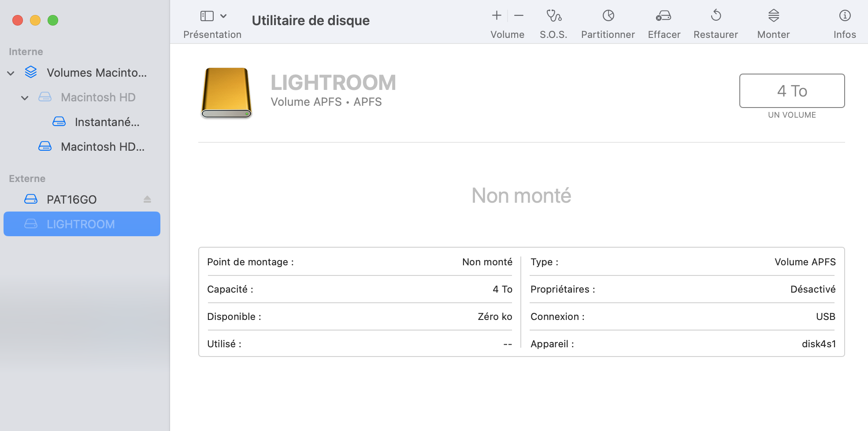The width and height of the screenshot is (868, 431).
Task: Click the Monter toolbar label
Action: pos(773,34)
